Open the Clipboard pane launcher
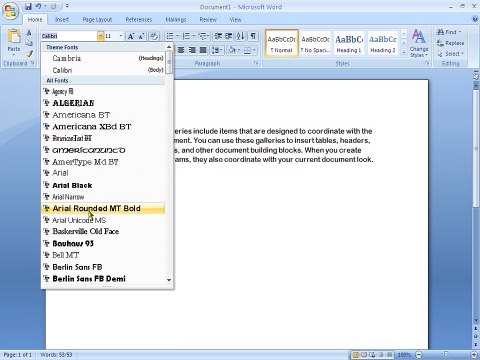The image size is (480, 360). coord(33,63)
